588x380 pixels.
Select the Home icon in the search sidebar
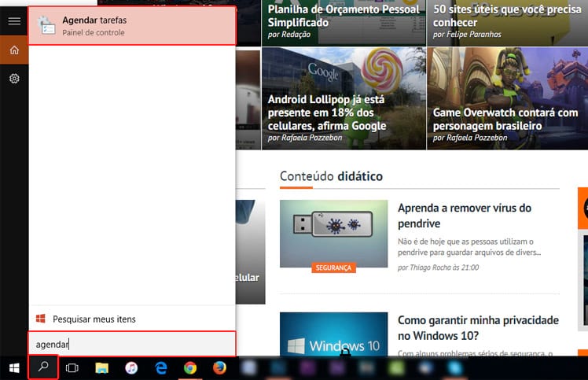point(14,50)
